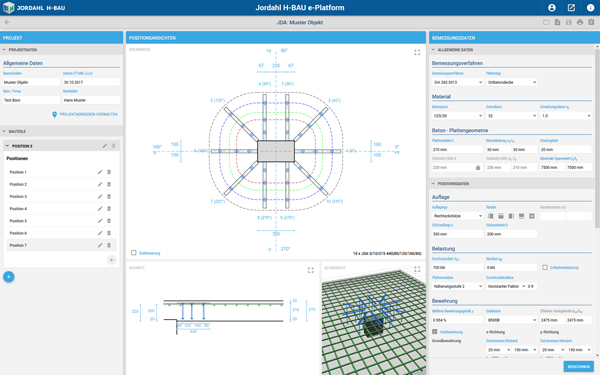Click the Bearbeiter field with Hans Muster
This screenshot has height=375, width=600.
91,100
